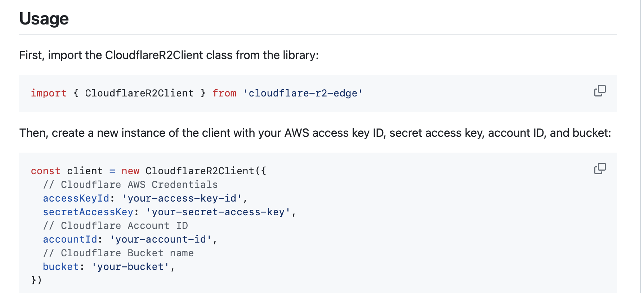Image resolution: width=644 pixels, height=293 pixels.
Task: Click the Cloudflare Account ID comment line
Action: (x=115, y=226)
